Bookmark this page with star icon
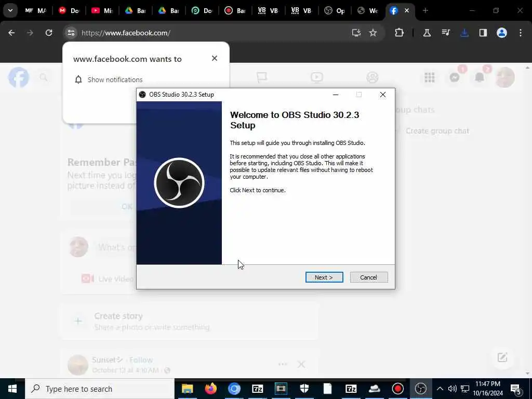This screenshot has height=399, width=532. 373,33
